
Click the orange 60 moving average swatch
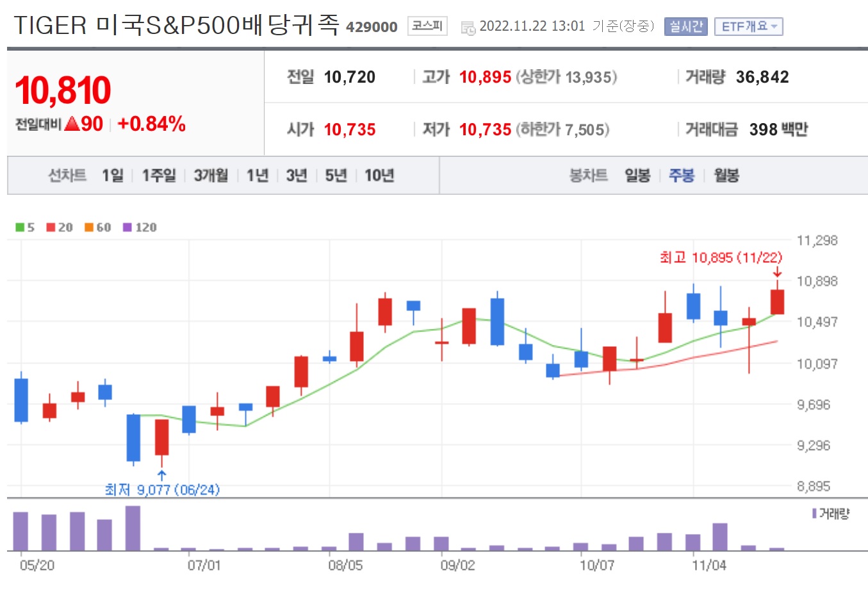point(89,227)
